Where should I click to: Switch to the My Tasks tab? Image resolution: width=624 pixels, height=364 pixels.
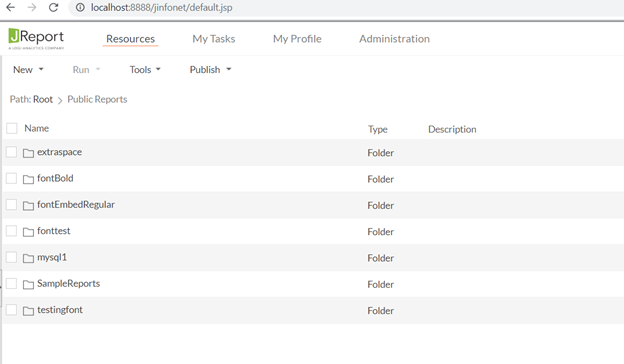click(x=214, y=39)
